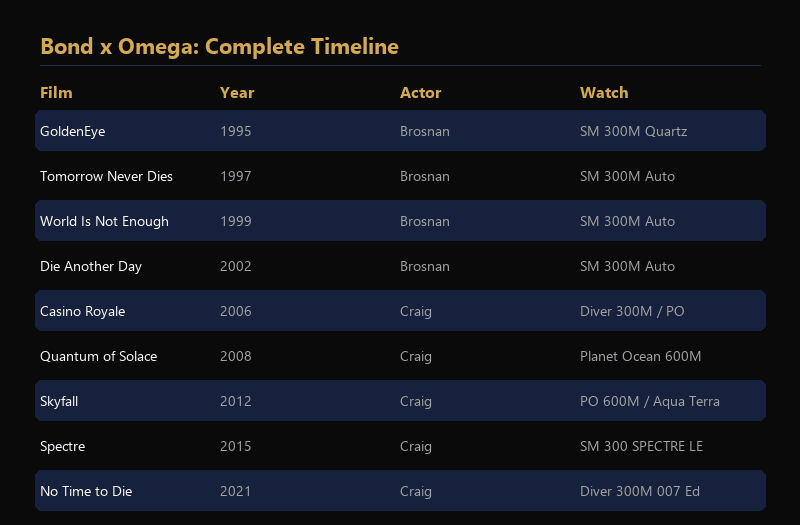Image resolution: width=800 pixels, height=525 pixels.
Task: Click Brosnan in Tomorrow Never Dies row
Action: (425, 177)
